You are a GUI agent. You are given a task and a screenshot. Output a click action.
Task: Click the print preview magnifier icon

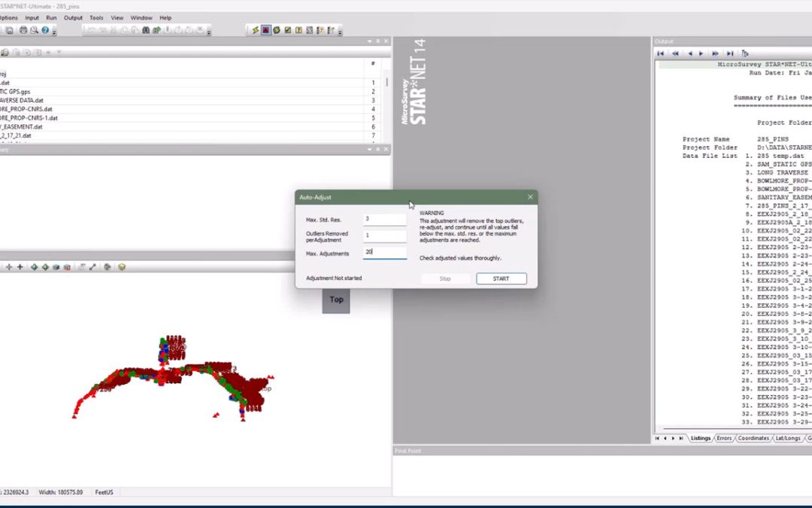pos(35,30)
